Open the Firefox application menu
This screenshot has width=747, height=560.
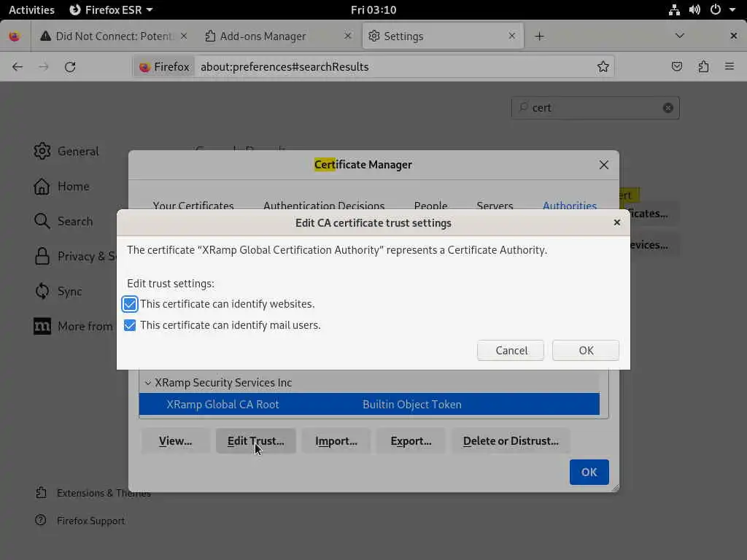pyautogui.click(x=729, y=66)
